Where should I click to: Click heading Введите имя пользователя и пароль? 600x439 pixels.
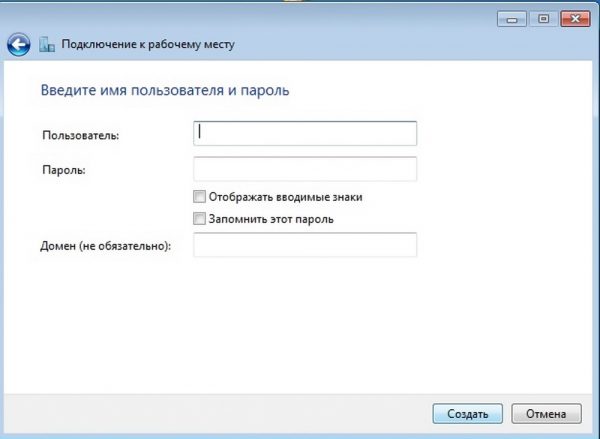pos(165,91)
